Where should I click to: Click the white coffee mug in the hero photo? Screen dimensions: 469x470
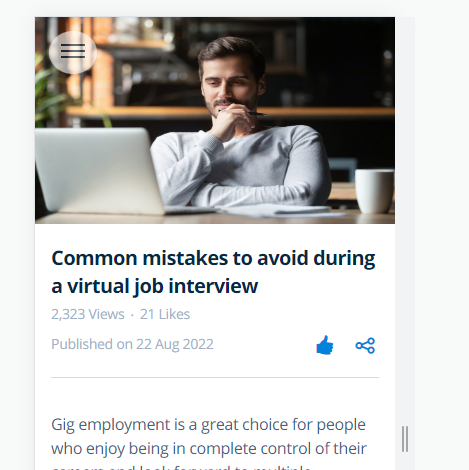(x=374, y=191)
